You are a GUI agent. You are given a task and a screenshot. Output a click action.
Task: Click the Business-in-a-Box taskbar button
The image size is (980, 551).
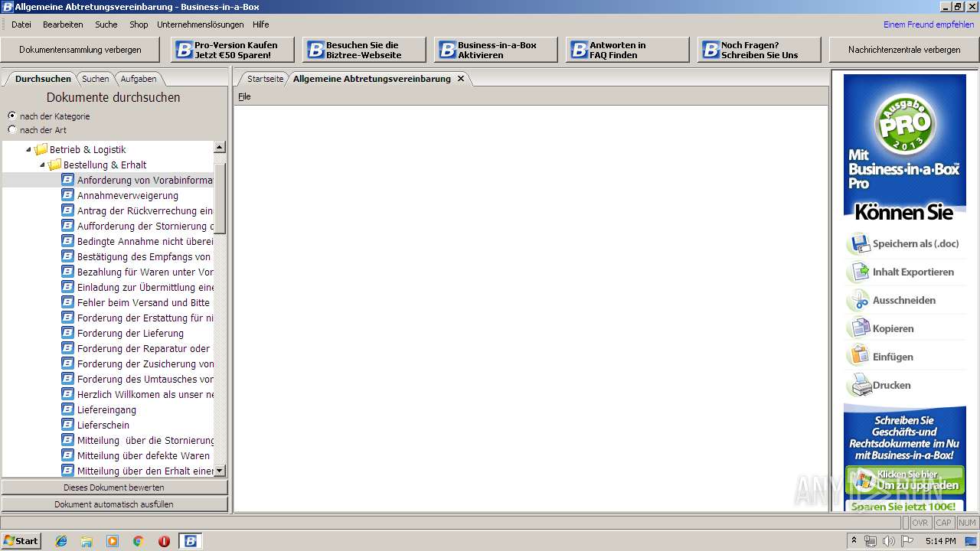point(190,541)
